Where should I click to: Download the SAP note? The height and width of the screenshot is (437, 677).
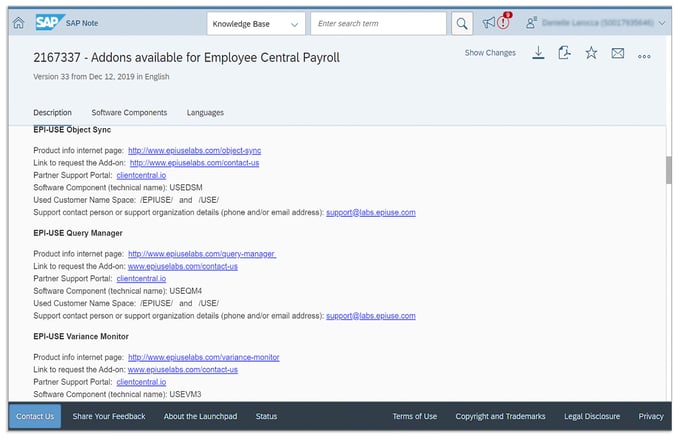point(538,53)
